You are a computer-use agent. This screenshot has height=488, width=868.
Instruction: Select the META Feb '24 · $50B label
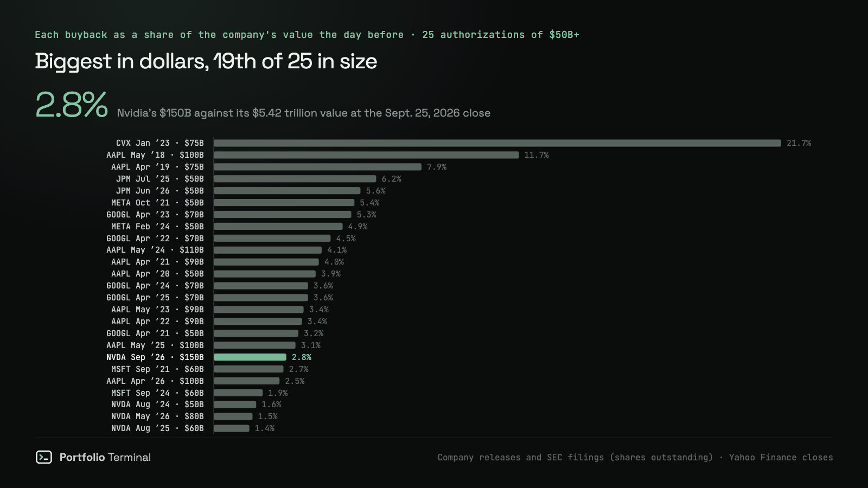coord(157,227)
